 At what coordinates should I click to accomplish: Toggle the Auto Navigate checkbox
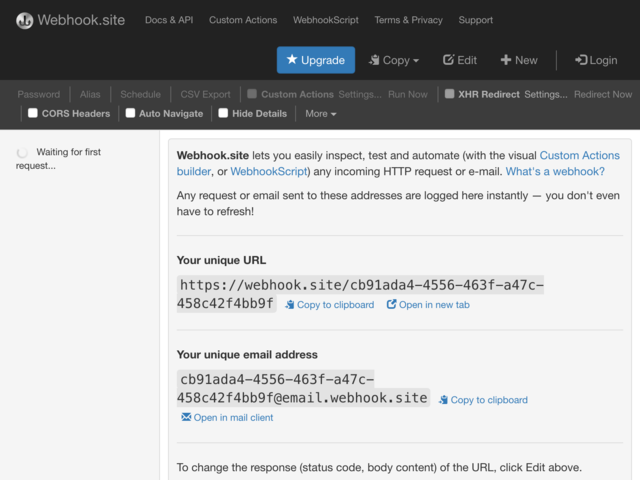coord(130,113)
